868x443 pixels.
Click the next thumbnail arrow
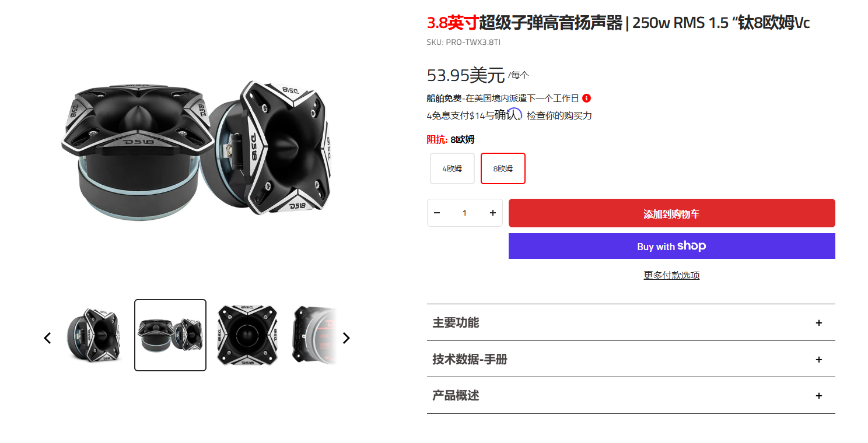[346, 338]
